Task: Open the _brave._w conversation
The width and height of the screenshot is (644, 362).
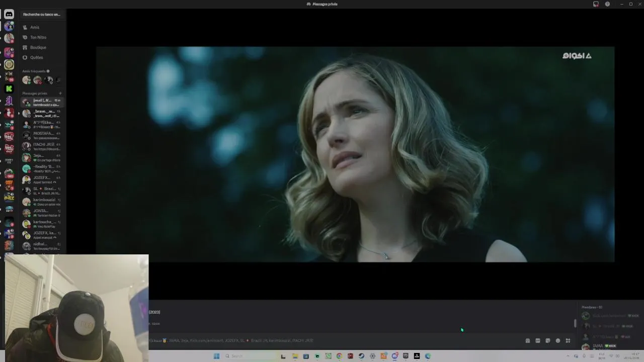Action: tap(41, 114)
